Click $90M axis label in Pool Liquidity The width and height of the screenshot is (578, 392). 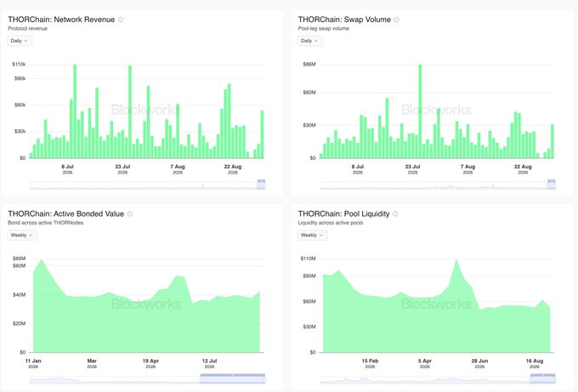coord(309,276)
